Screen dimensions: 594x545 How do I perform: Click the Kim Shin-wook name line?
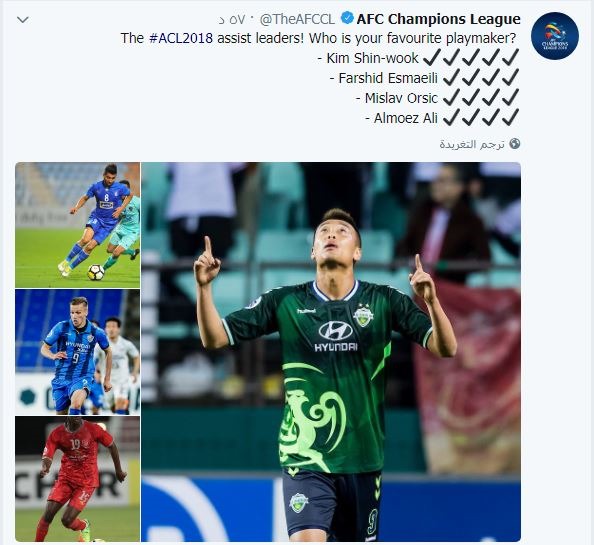click(372, 58)
